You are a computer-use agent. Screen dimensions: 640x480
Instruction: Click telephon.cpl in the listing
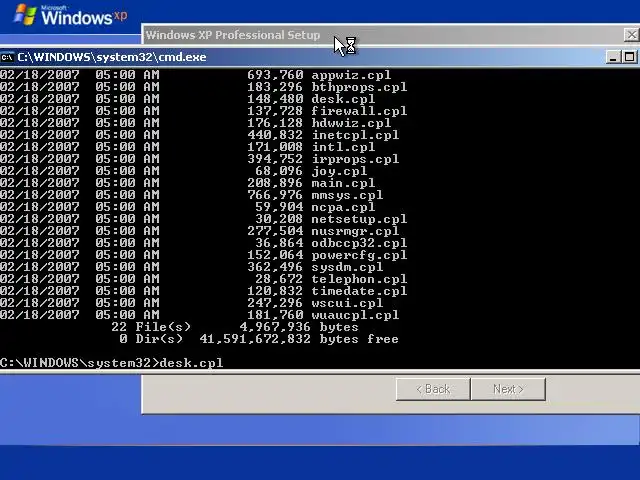[359, 279]
